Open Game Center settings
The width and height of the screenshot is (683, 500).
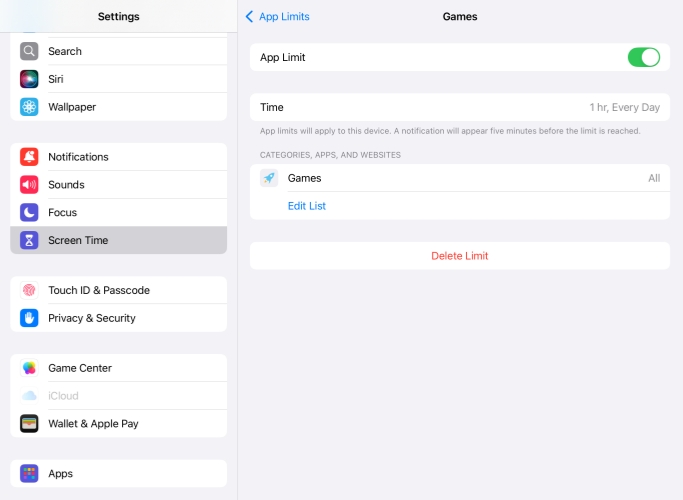click(118, 368)
